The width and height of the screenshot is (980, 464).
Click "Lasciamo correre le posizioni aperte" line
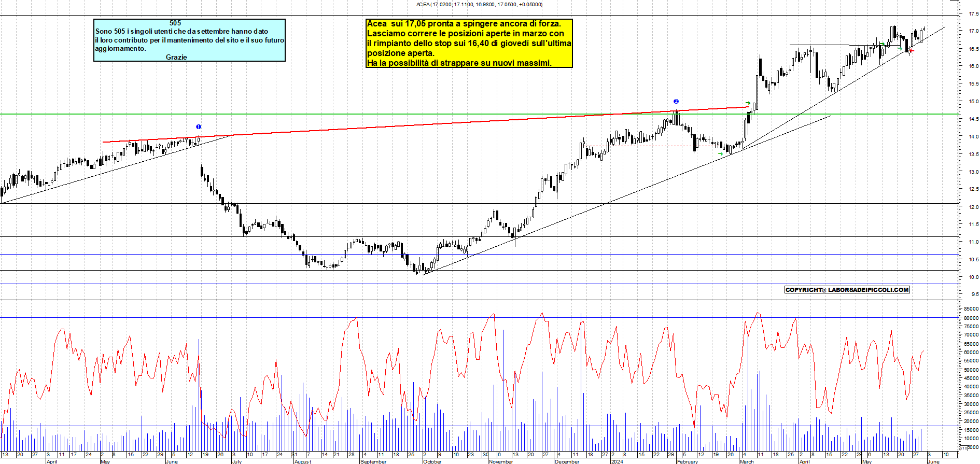tap(465, 33)
